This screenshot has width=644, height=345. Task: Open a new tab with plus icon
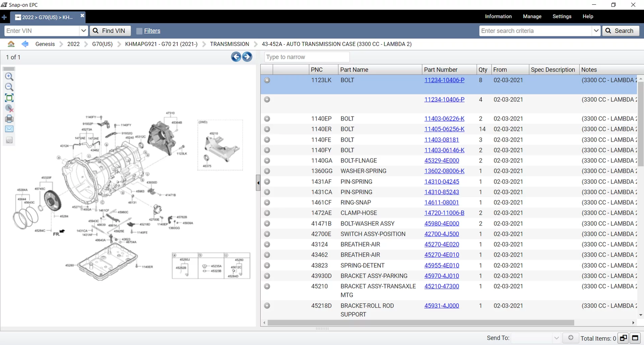4,17
